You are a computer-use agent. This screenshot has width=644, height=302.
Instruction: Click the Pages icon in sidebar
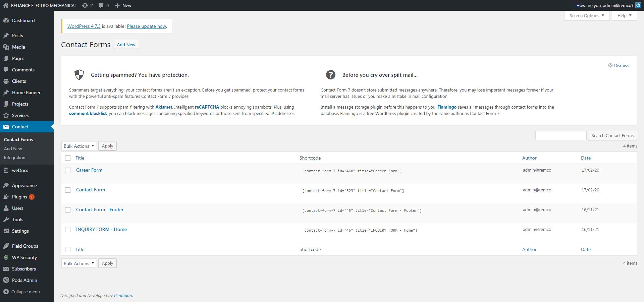6,58
